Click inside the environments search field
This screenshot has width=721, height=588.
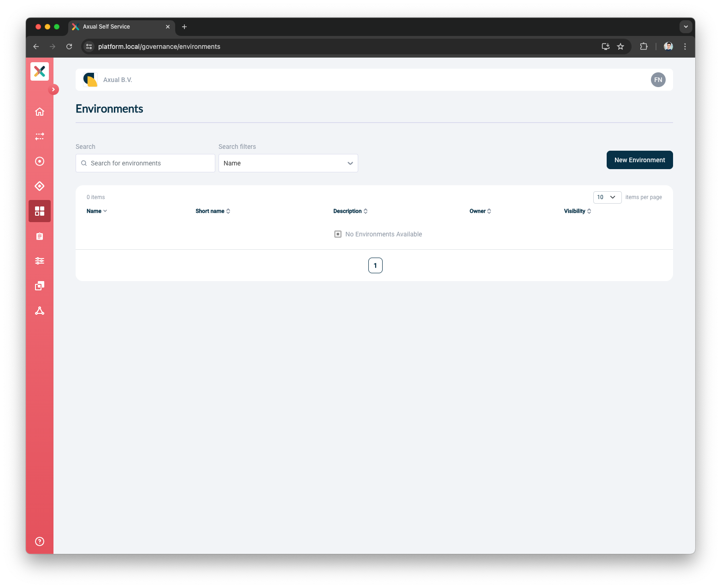pos(145,163)
